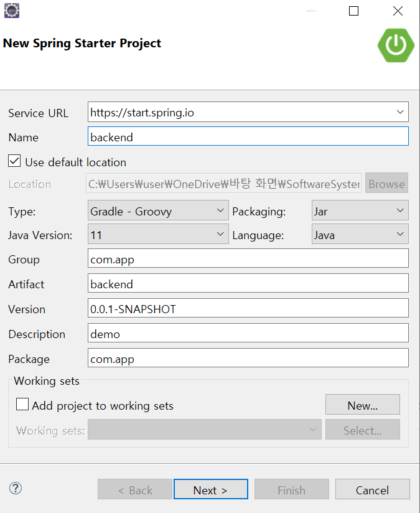Click the Browse button for Location
The height and width of the screenshot is (513, 420).
386,184
